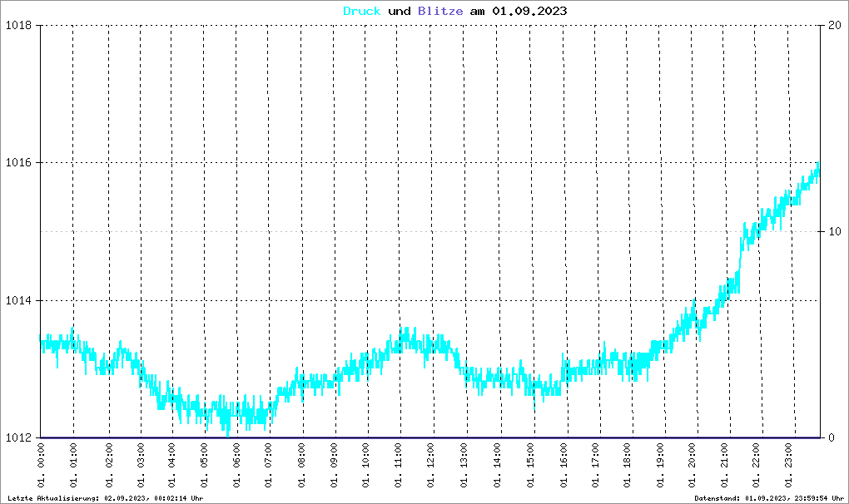Click the "Letzte Aktualisierung" footer text
The height and width of the screenshot is (504, 849).
coord(105,497)
